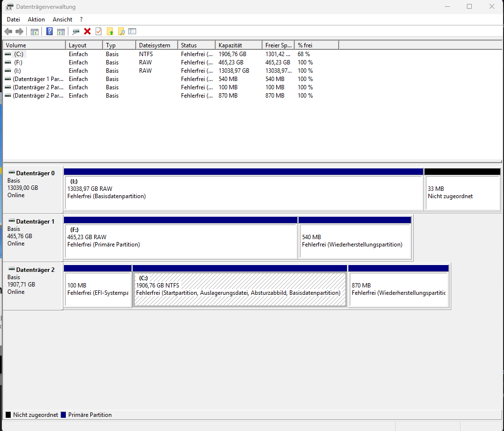Click the 68 % free value
The height and width of the screenshot is (431, 504).
click(304, 54)
